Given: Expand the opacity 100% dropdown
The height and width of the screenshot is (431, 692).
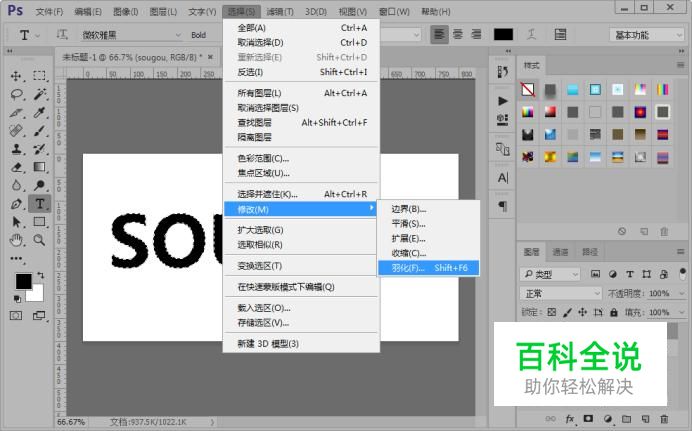Looking at the screenshot, I should 682,293.
